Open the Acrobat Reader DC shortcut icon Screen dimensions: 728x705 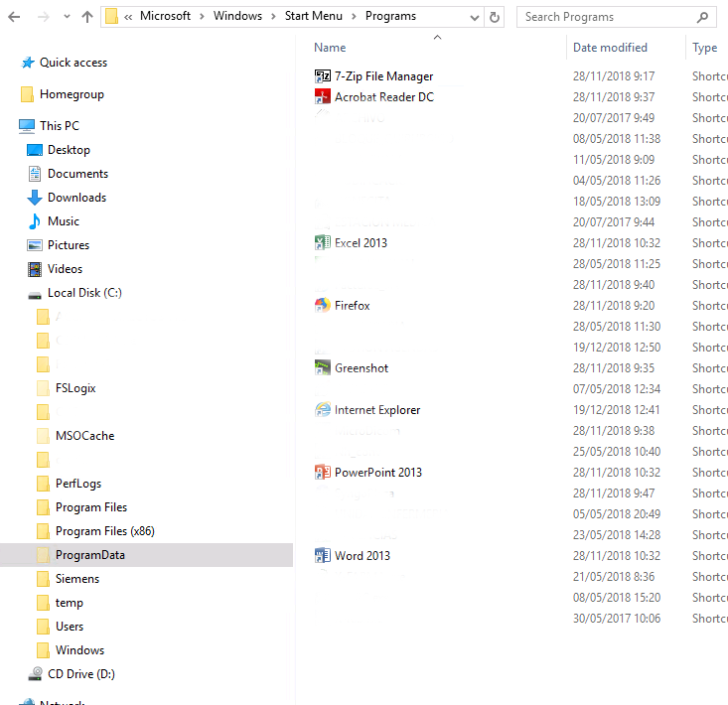point(323,97)
